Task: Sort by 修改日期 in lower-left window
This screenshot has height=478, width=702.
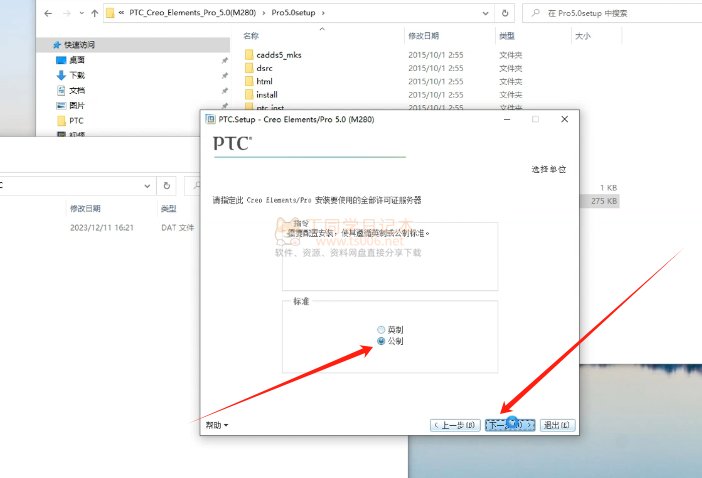Action: 85,209
